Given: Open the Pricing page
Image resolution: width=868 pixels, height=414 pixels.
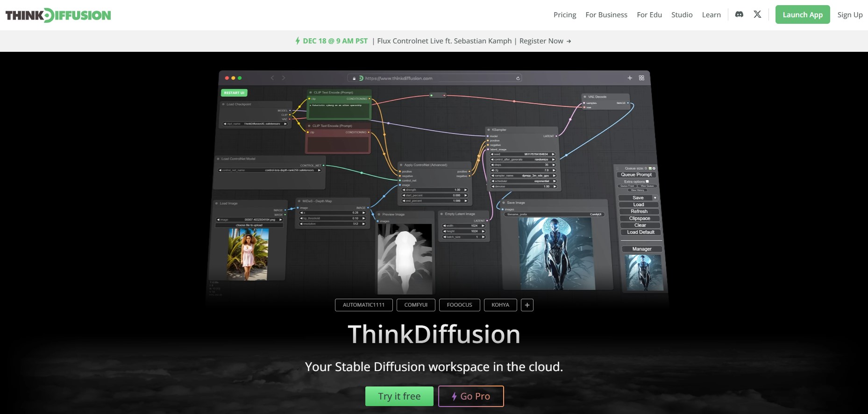Looking at the screenshot, I should (565, 14).
